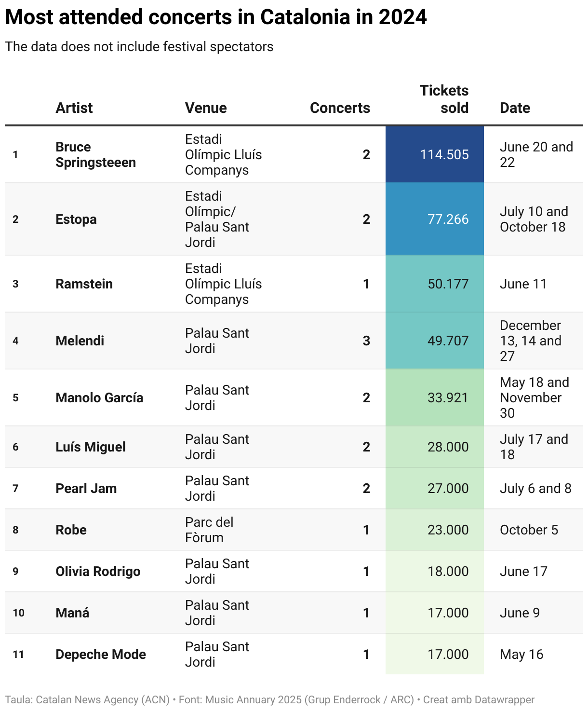Click the dark blue 114.505 tickets cell
Image resolution: width=588 pixels, height=711 pixels.
434,154
